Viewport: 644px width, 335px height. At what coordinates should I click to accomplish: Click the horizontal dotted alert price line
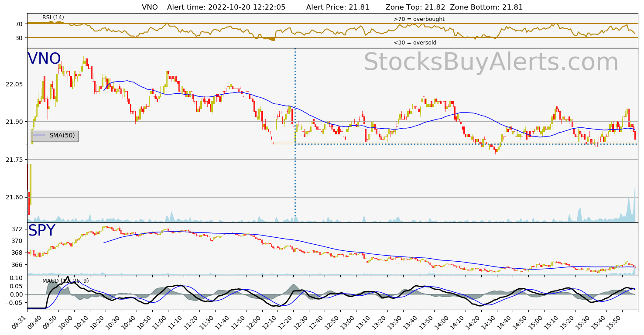coord(466,144)
